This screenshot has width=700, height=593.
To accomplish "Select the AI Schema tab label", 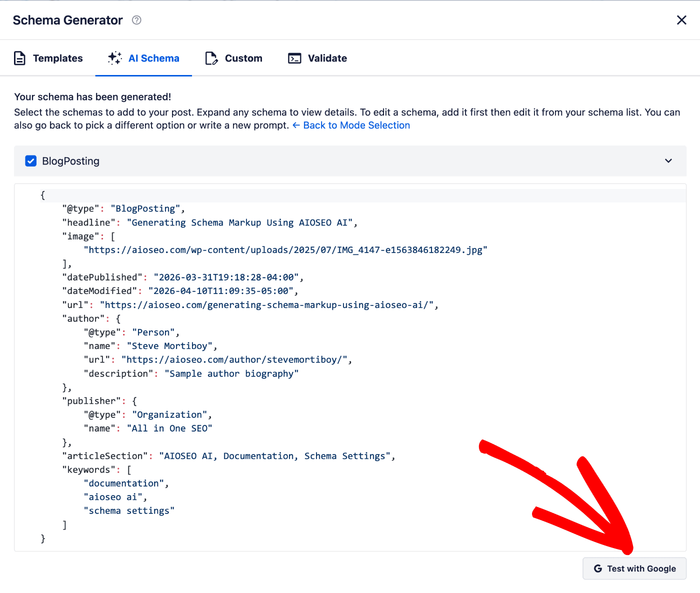I will [153, 58].
